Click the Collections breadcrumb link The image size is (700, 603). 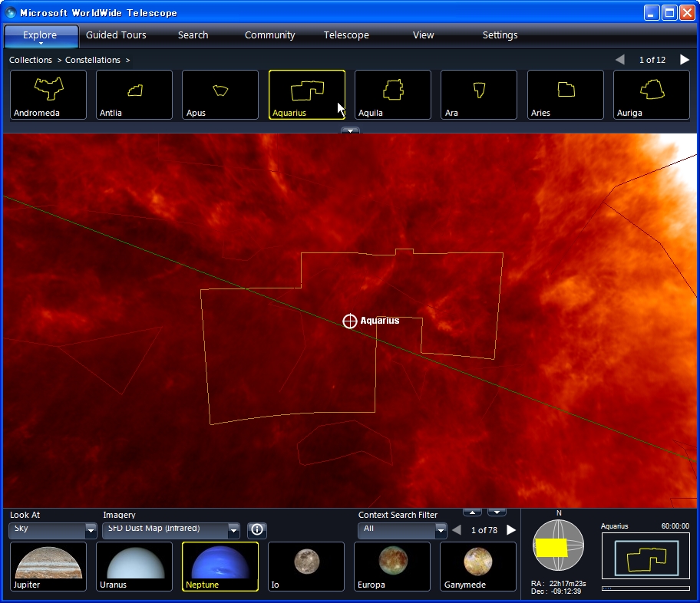[x=31, y=60]
